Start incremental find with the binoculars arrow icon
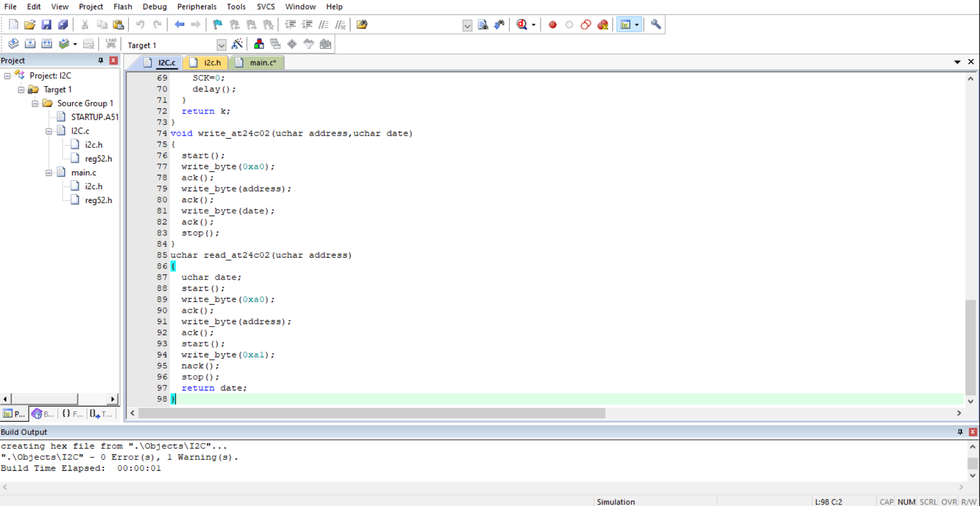 pos(499,25)
